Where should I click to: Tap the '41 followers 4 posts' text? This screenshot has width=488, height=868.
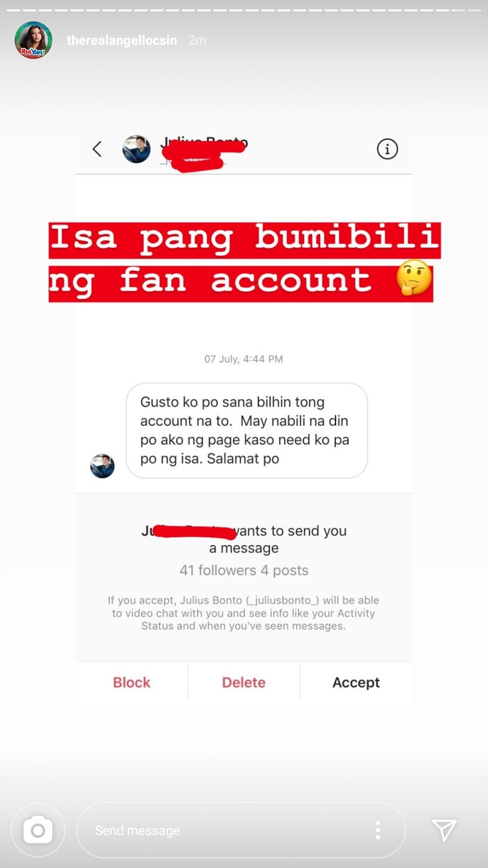pyautogui.click(x=244, y=570)
